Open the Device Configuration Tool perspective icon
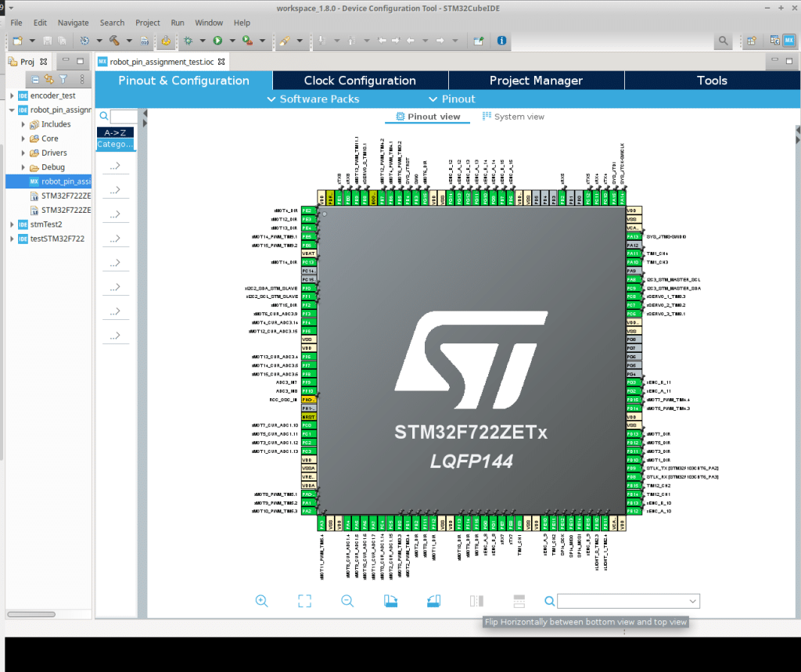 (789, 41)
